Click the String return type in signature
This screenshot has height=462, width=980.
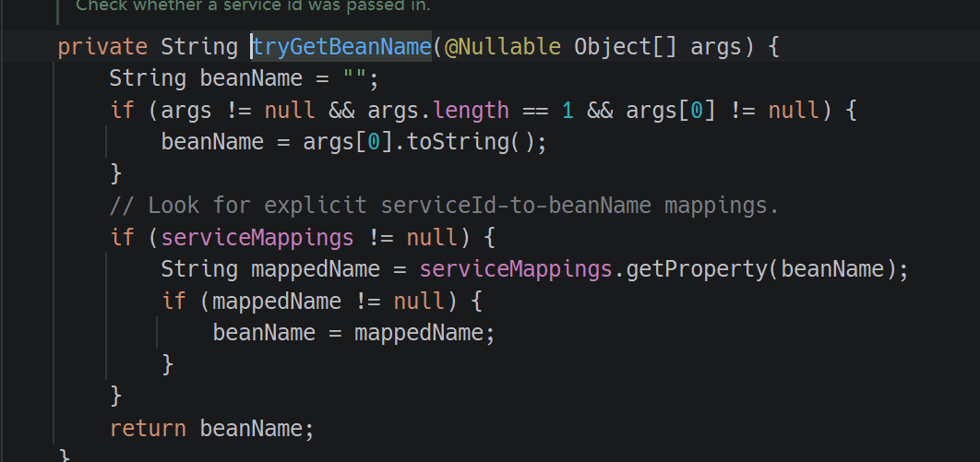pyautogui.click(x=199, y=47)
